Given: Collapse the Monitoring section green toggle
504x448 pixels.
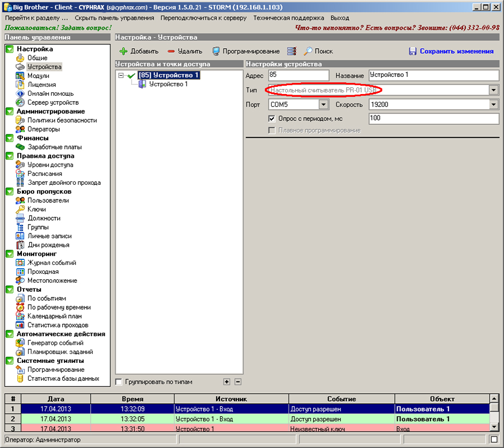Looking at the screenshot, I should pos(10,254).
